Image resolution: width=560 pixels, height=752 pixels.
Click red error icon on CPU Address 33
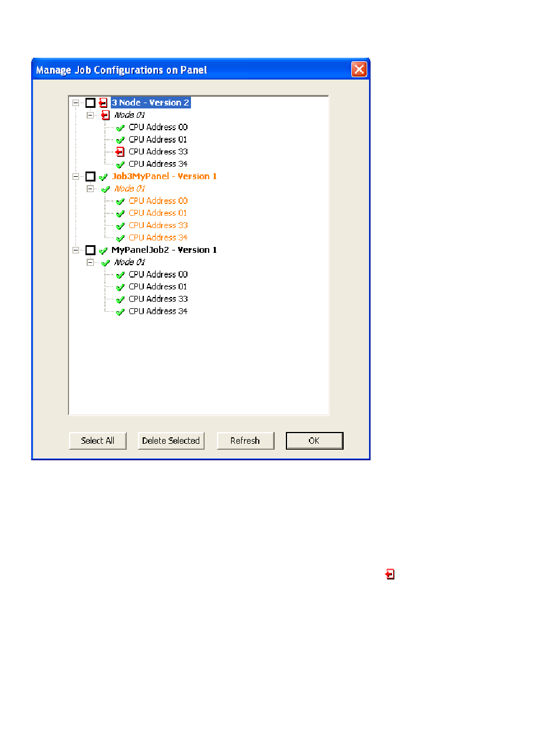pos(120,152)
